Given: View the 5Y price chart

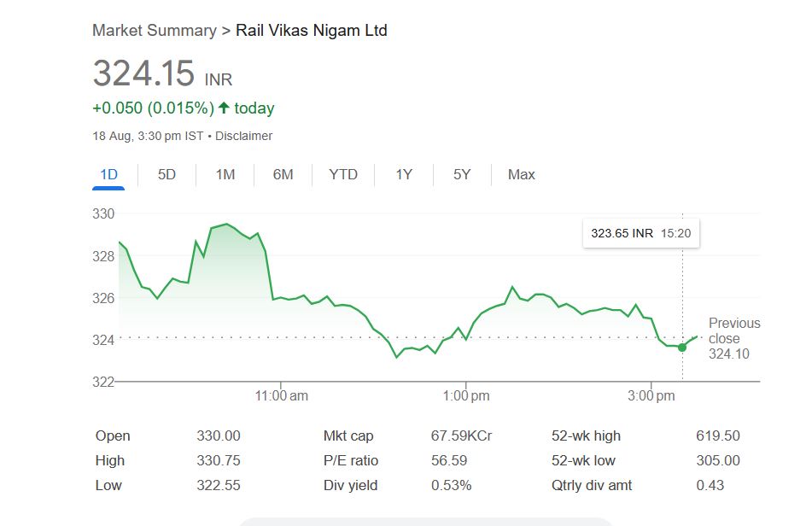Looking at the screenshot, I should tap(462, 174).
